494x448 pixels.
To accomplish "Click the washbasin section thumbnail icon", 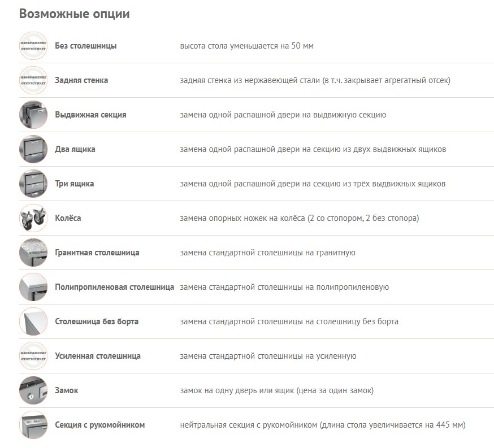I will coord(33,425).
